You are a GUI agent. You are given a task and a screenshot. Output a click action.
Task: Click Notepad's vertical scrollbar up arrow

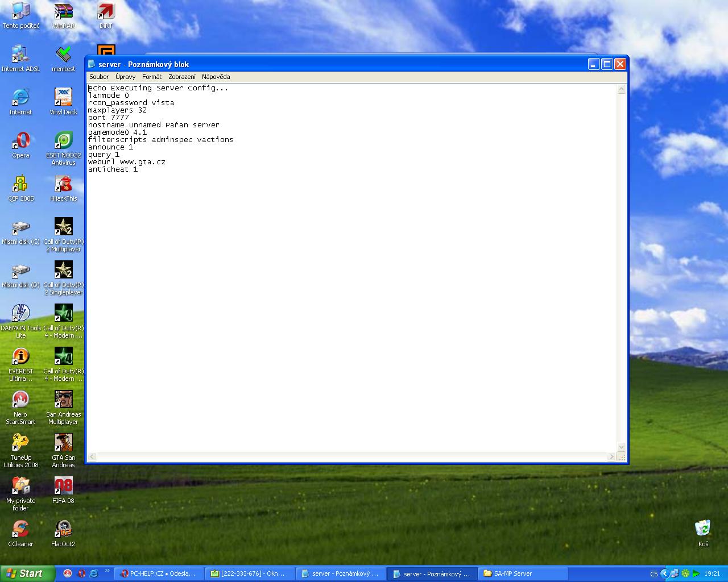click(621, 89)
